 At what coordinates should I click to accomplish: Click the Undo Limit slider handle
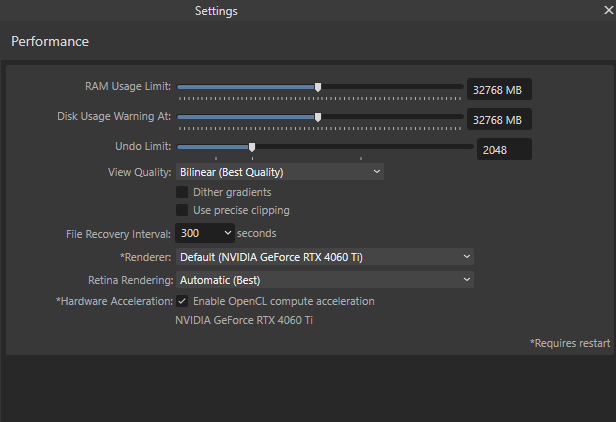coord(252,147)
